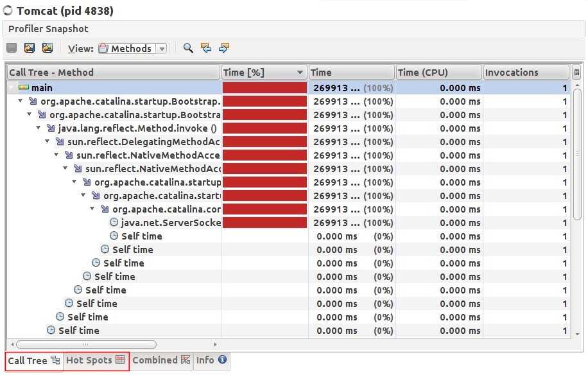Collapse the first sun.reflect.NativeMethodAcce node
This screenshot has height=375, width=588.
tap(56, 155)
